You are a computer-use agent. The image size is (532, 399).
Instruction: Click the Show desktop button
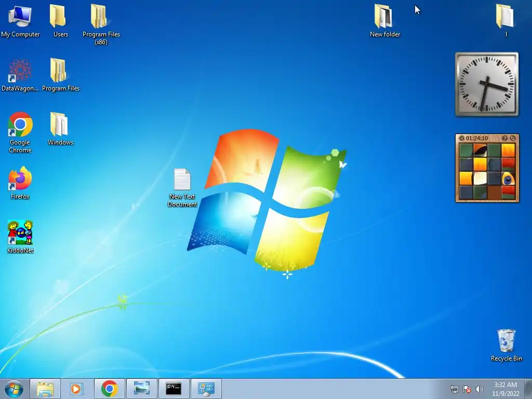(x=528, y=389)
